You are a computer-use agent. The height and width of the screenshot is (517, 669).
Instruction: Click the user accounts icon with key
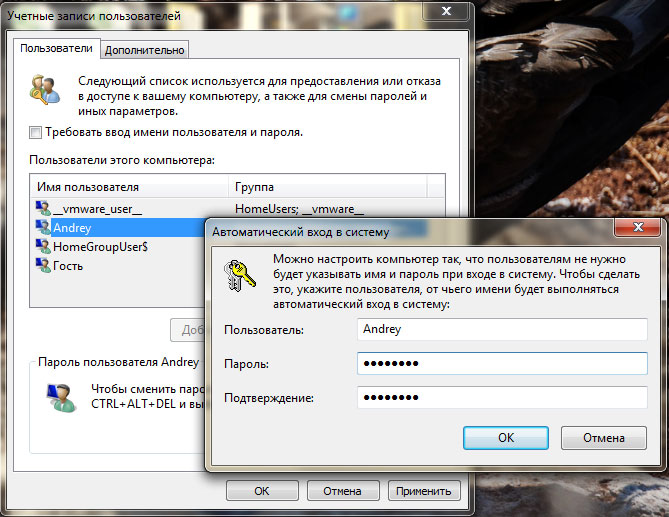point(45,89)
